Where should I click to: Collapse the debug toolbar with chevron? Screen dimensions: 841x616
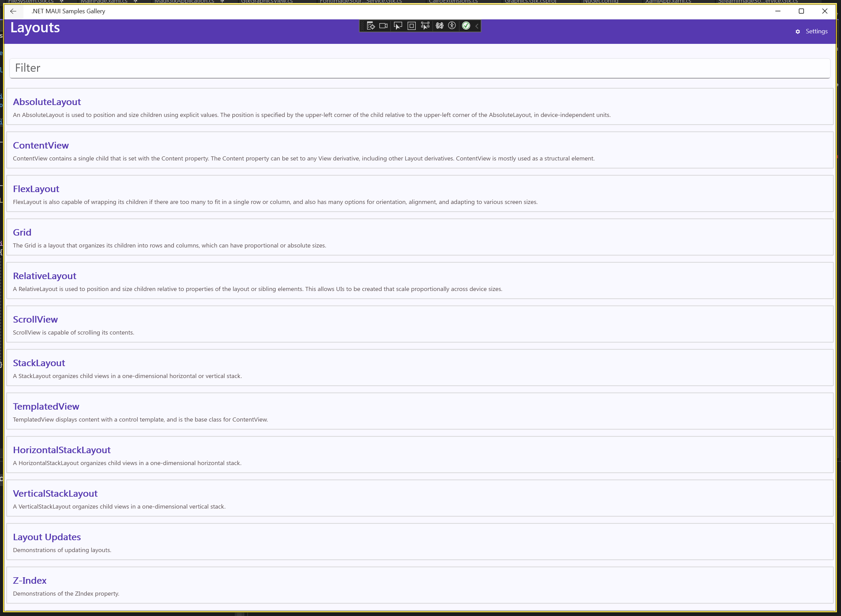pyautogui.click(x=477, y=26)
